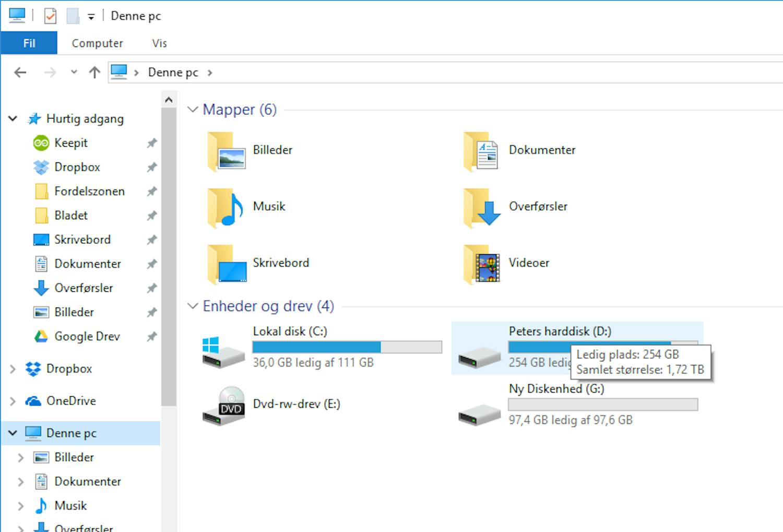
Task: Select the Dvd-rw-drev (E:) drive icon
Action: point(223,406)
